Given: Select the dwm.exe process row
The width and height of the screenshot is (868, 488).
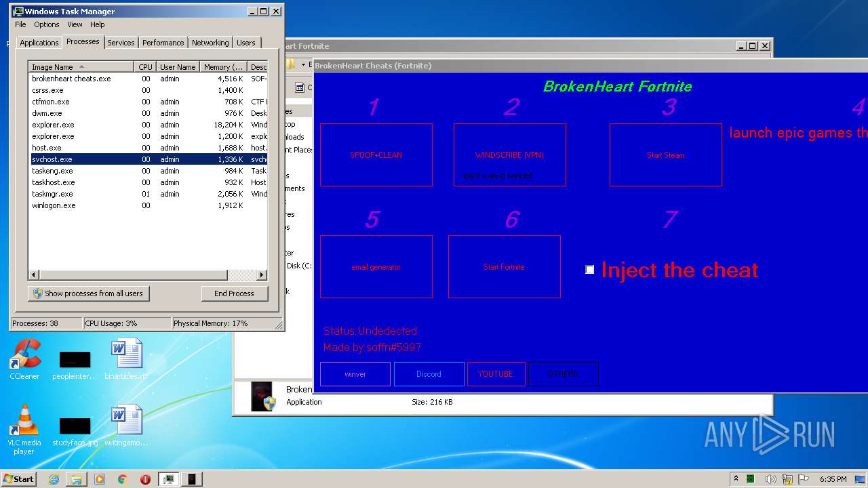Looking at the screenshot, I should click(x=148, y=113).
